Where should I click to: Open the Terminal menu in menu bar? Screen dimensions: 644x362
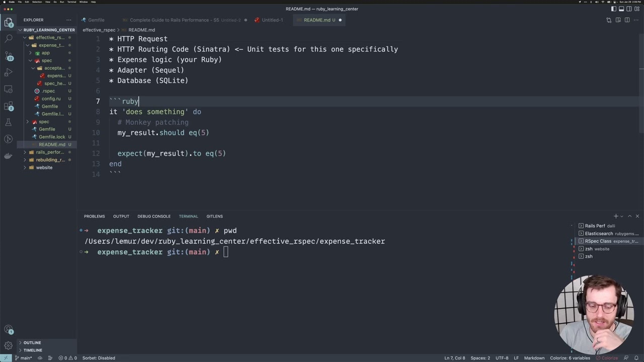pyautogui.click(x=72, y=2)
